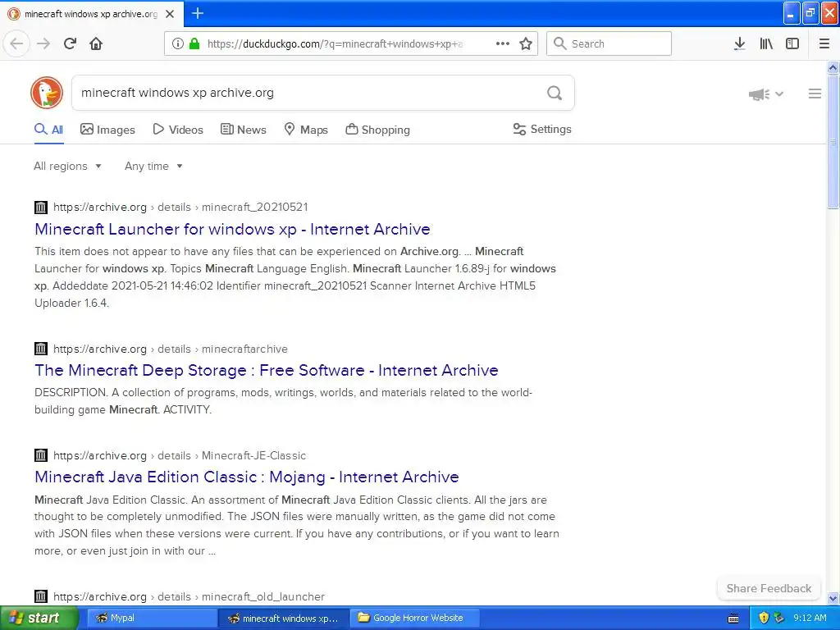
Task: Switch to the Maps tab
Action: 306,130
